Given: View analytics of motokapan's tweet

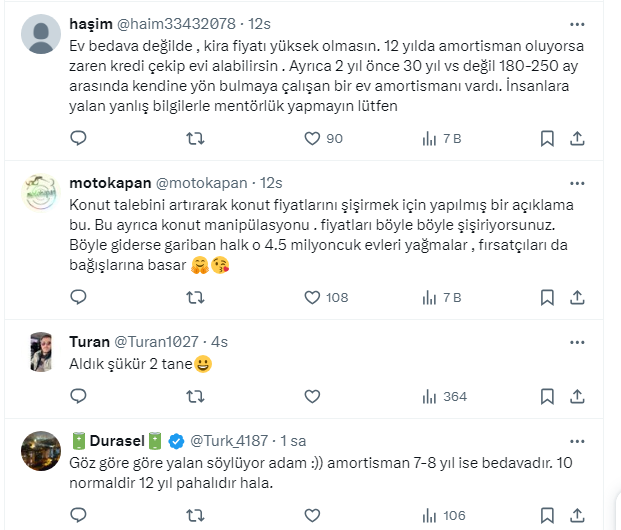Looking at the screenshot, I should coord(431,297).
